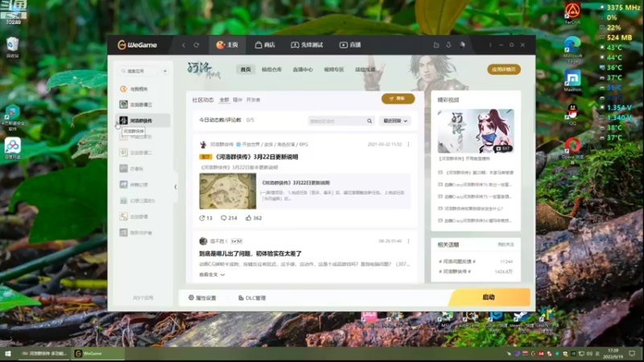
Task: Switch to the 先锋测试 top tab
Action: tap(307, 45)
